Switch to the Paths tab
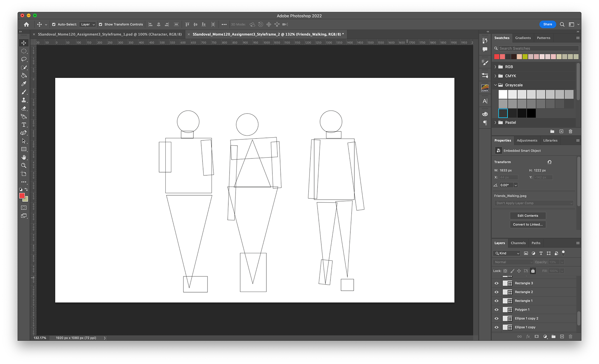This screenshot has width=599, height=364. tap(536, 243)
